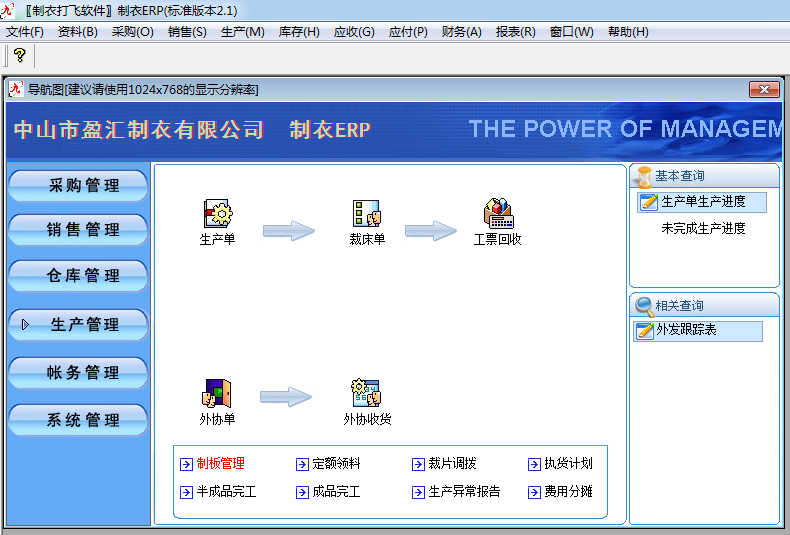Open the 资料(B) menu

pyautogui.click(x=78, y=32)
